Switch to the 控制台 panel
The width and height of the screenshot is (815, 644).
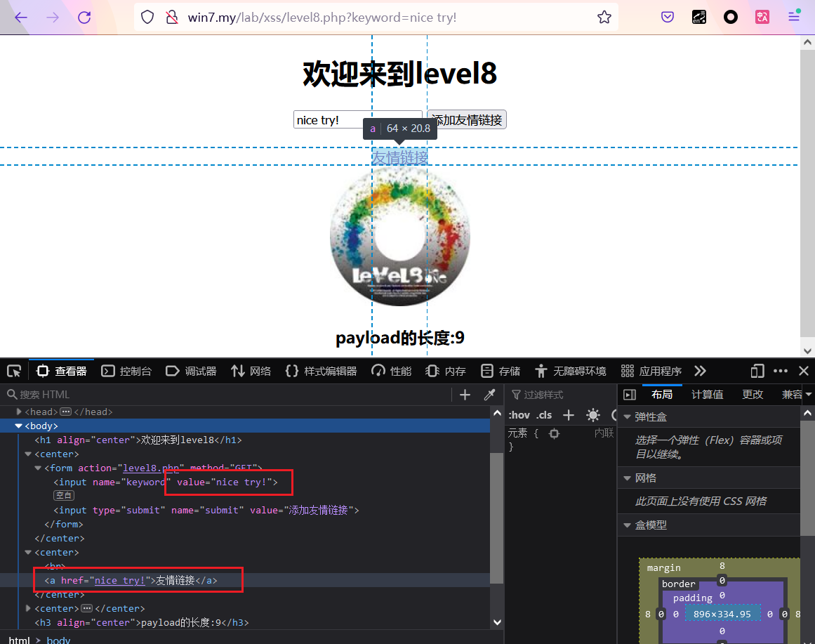126,371
